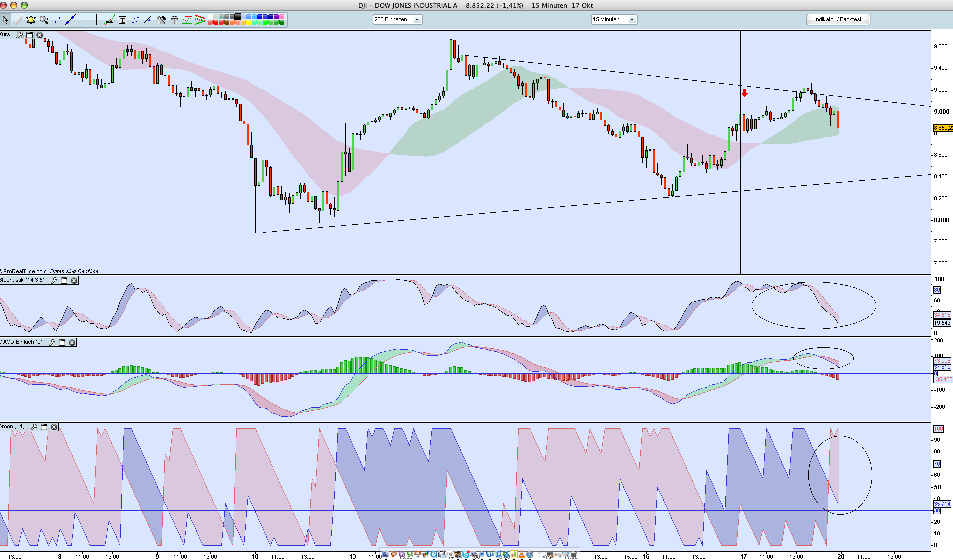Click the orange 8.852,2 price label

(943, 128)
